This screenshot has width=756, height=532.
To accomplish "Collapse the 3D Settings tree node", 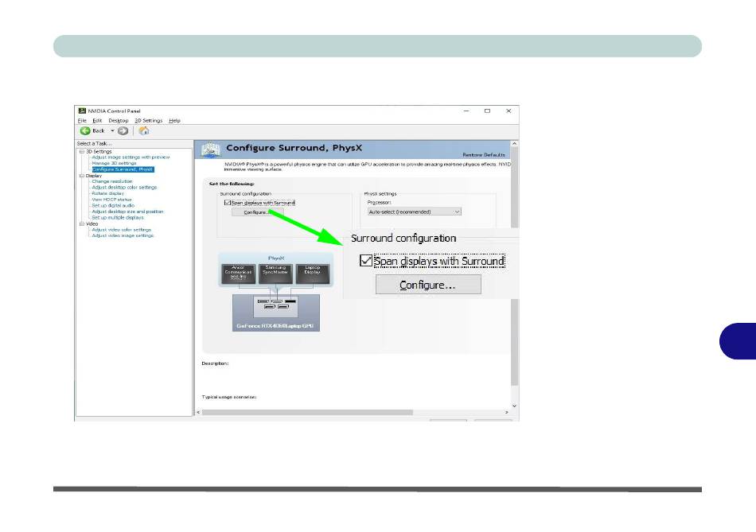I will point(81,151).
